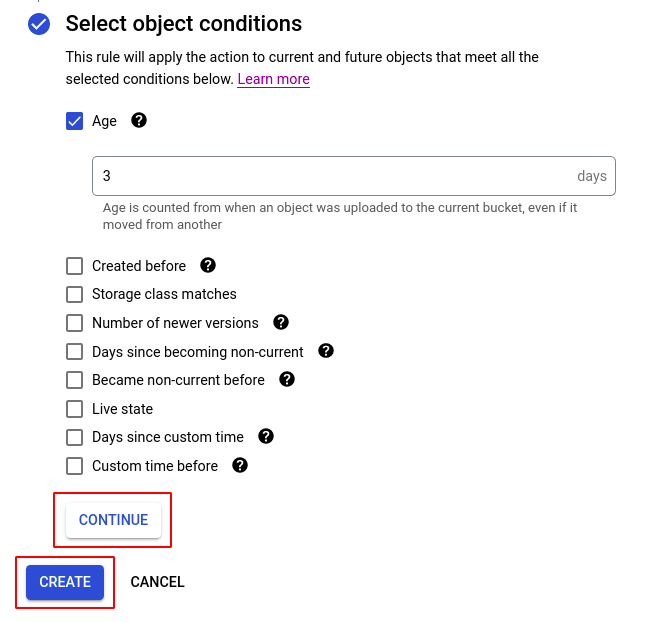The image size is (645, 622).
Task: Check Number of newer versions option
Action: pyautogui.click(x=74, y=323)
